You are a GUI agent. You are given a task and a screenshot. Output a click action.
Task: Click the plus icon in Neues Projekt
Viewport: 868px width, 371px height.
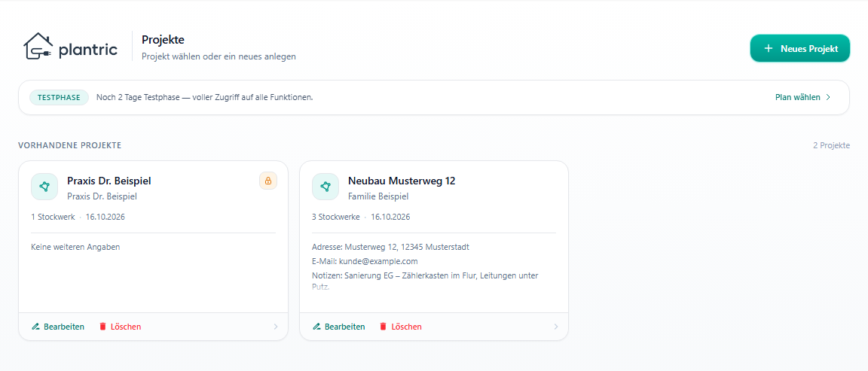pyautogui.click(x=768, y=49)
